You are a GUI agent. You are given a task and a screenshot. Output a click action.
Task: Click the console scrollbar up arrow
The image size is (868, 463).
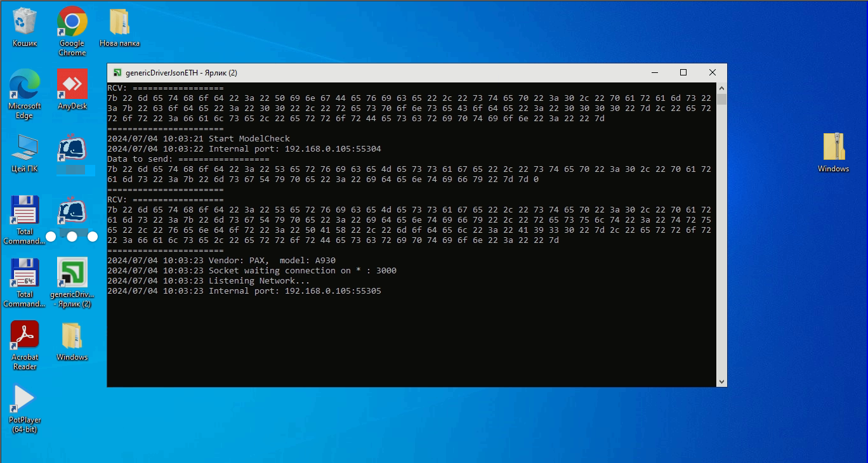click(x=721, y=88)
